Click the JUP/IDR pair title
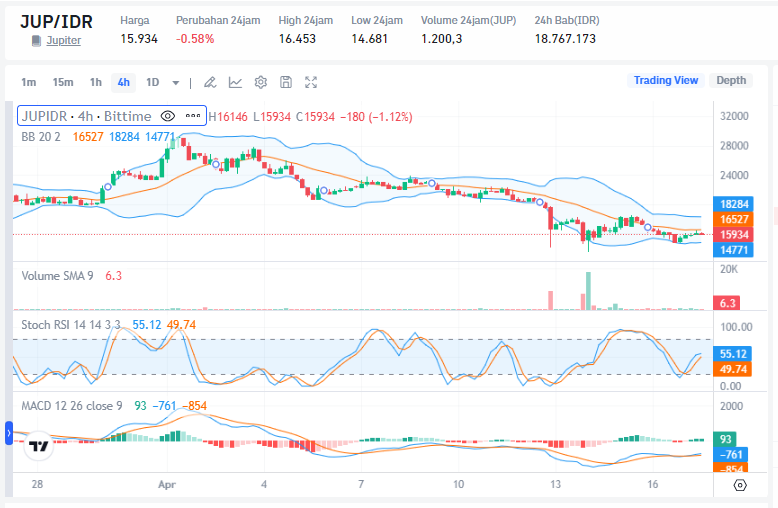The image size is (778, 508). click(x=57, y=22)
